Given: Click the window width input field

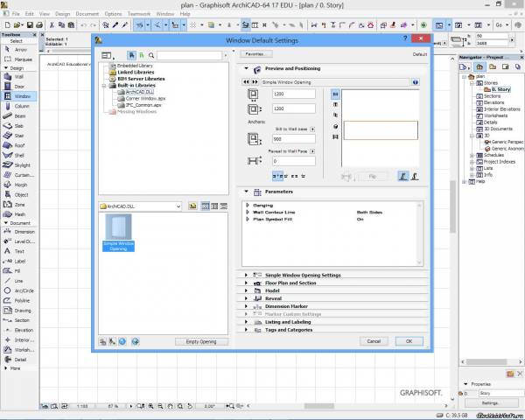Looking at the screenshot, I should (294, 94).
